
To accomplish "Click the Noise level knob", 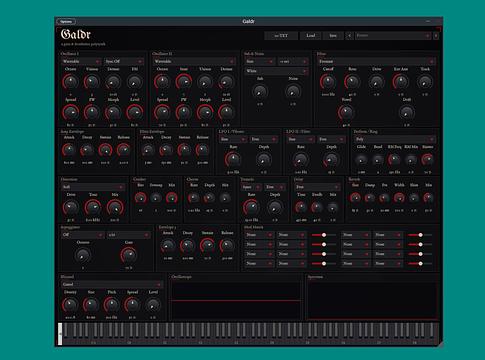I will (293, 92).
